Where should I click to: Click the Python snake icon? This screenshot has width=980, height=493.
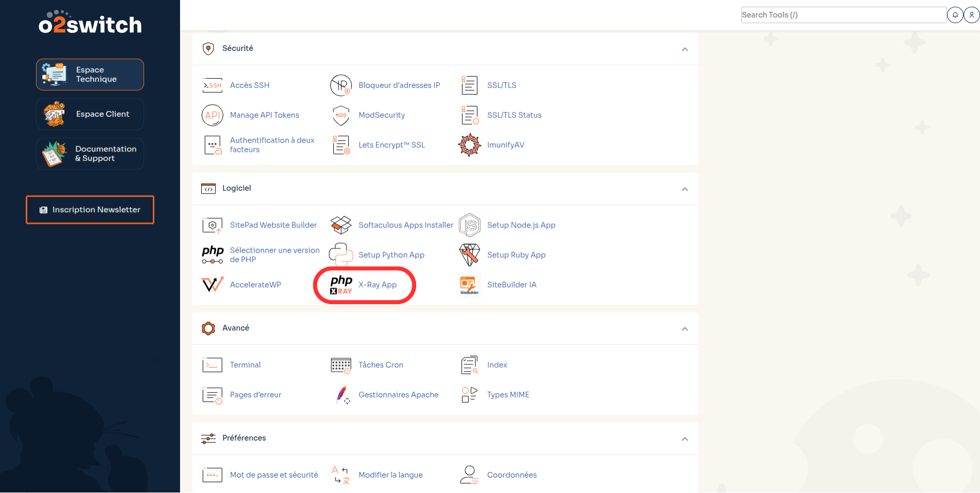pos(341,255)
